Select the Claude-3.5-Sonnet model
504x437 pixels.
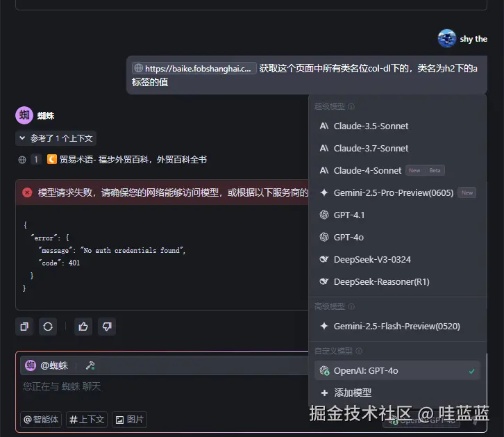coord(371,126)
